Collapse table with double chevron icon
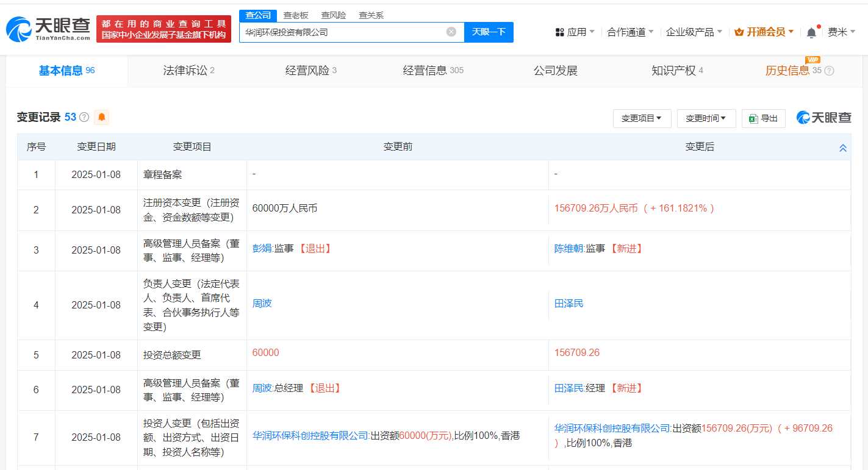The image size is (868, 470). pos(842,148)
